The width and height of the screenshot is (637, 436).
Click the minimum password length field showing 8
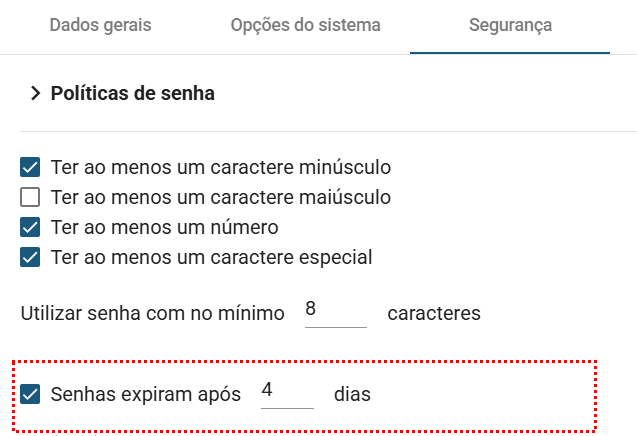[334, 312]
